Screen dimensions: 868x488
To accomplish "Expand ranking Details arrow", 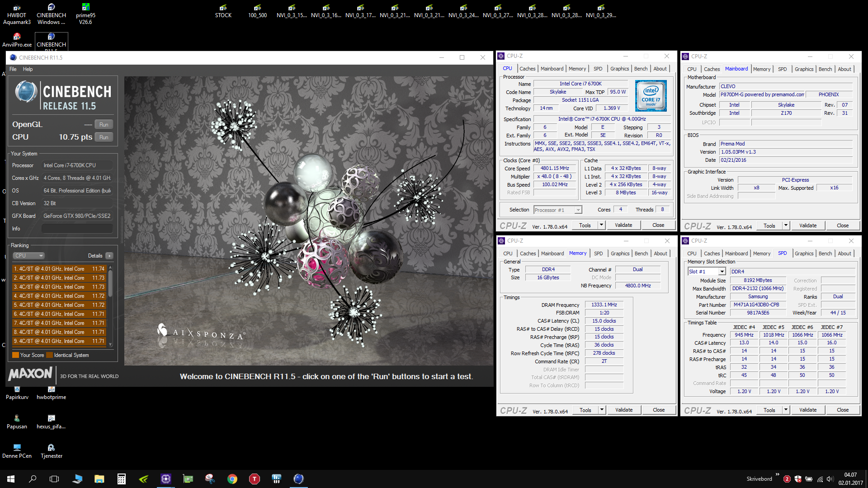I will click(109, 256).
